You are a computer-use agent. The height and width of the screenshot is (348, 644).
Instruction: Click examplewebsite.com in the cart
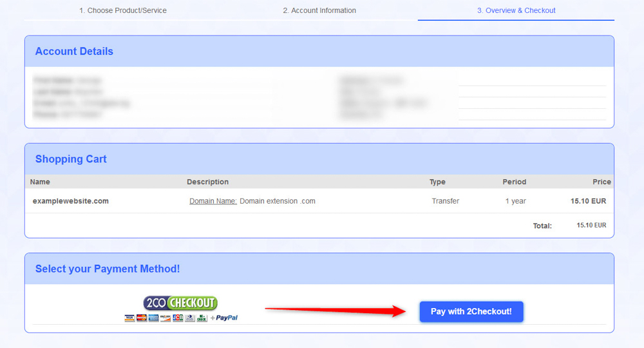[71, 201]
